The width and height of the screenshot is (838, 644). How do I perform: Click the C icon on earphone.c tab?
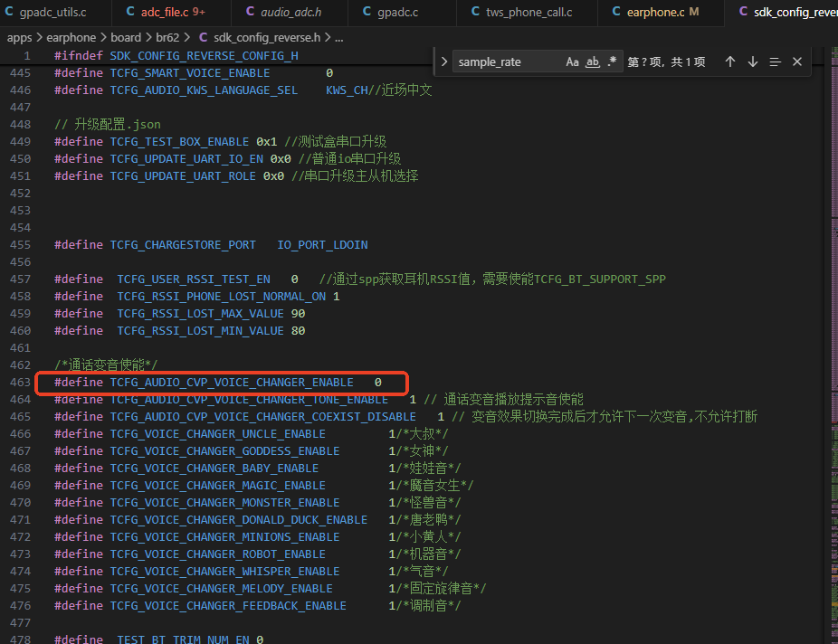[616, 11]
